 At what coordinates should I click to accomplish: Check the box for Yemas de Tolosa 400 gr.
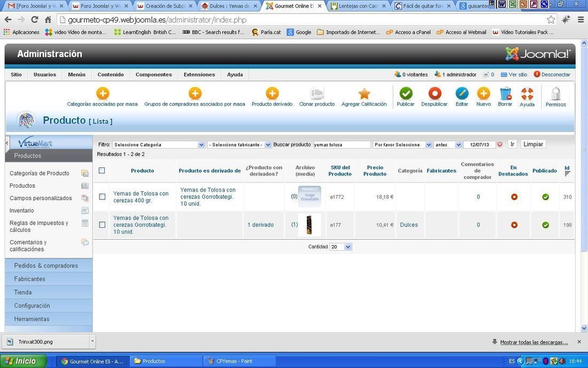[x=102, y=196]
